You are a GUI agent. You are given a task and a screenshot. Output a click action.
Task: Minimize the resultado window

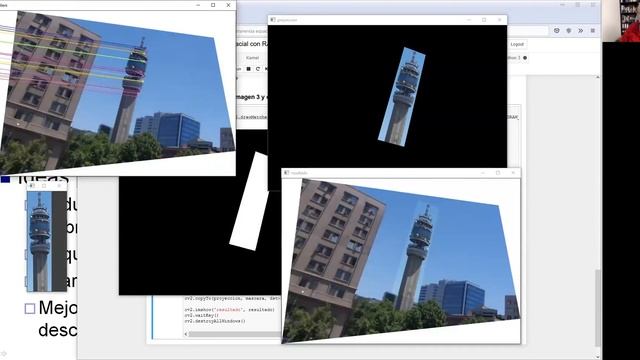click(x=483, y=173)
